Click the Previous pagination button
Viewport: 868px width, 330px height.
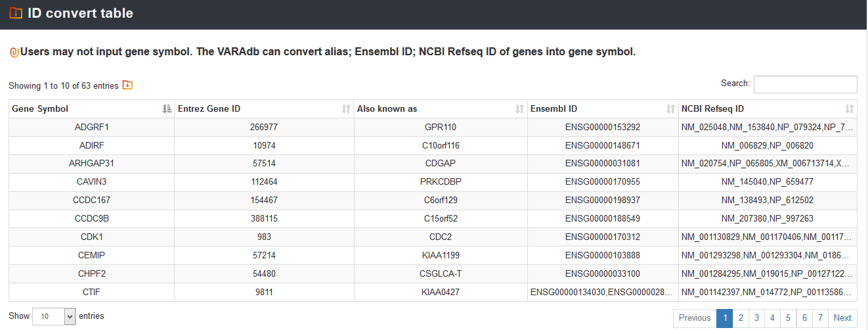click(695, 318)
